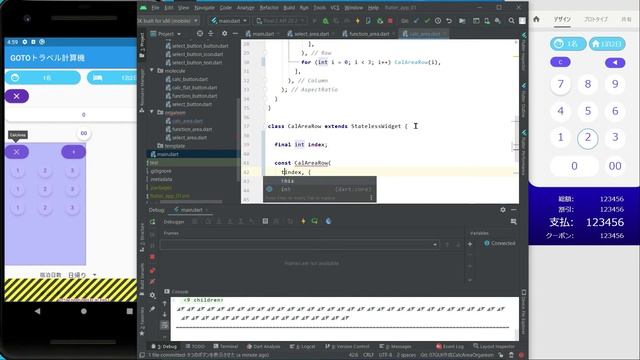Open the 日帰り dropdown in the emulator

tap(82, 275)
